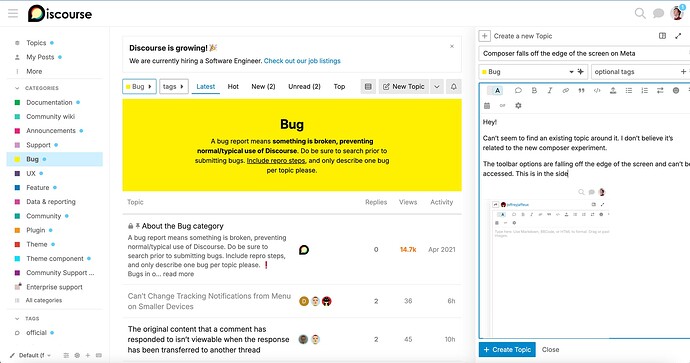Open the notification bell for Bug category
Viewport: 690px width, 363px height.
(454, 87)
